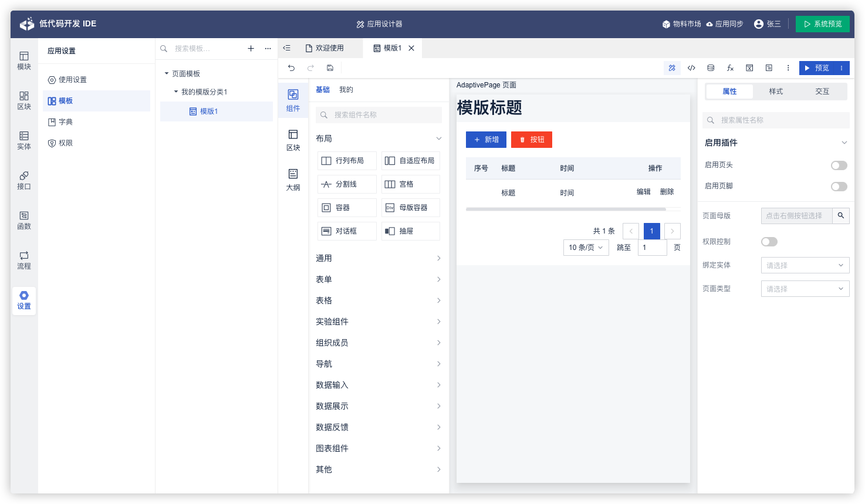The image size is (865, 504).
Task: Toggle the 启用页头 switch
Action: [x=839, y=165]
